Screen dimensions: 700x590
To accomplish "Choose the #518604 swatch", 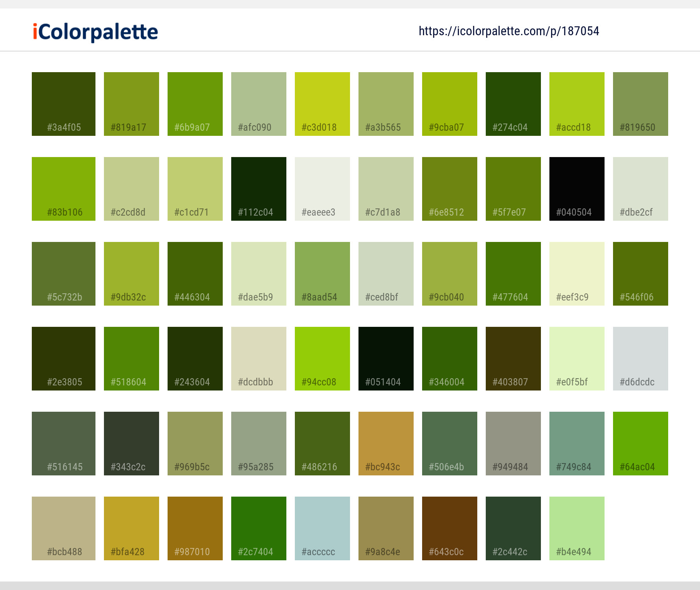I will tap(132, 359).
